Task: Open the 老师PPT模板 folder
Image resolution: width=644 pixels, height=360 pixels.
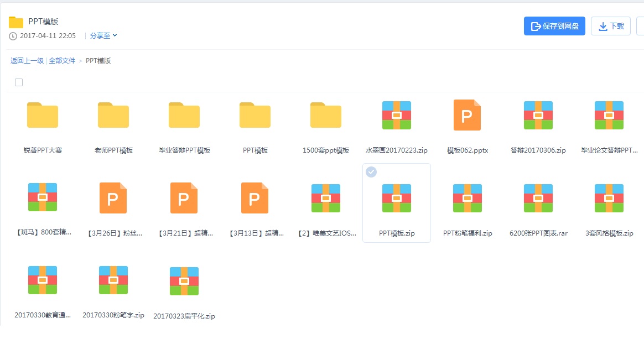Action: tap(113, 115)
